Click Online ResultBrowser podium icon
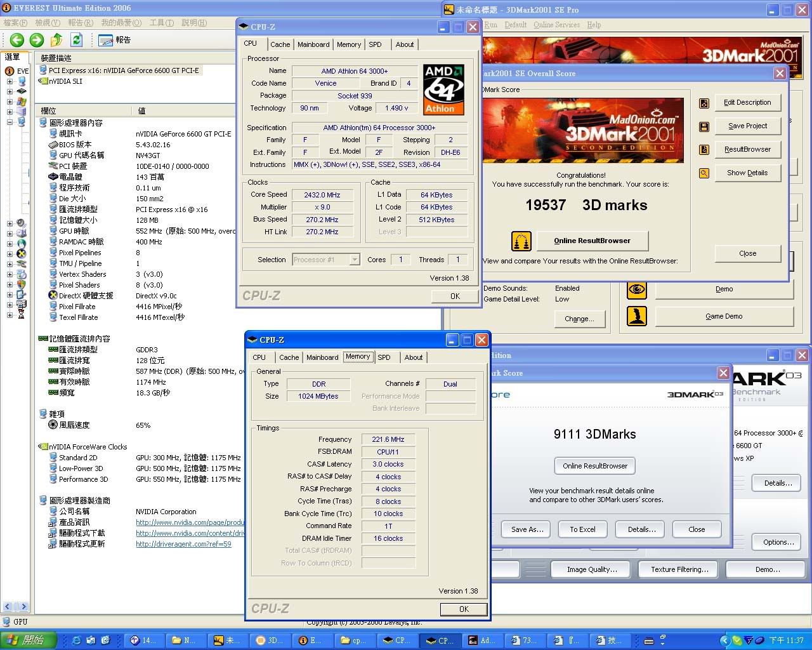 [521, 241]
